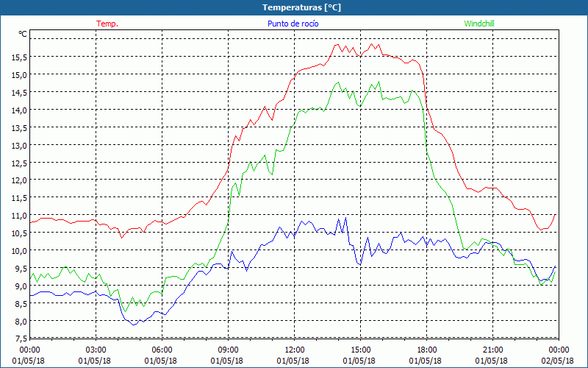Click the 13,5 y-axis value
Viewport: 588px width, 368px height.
pyautogui.click(x=19, y=127)
